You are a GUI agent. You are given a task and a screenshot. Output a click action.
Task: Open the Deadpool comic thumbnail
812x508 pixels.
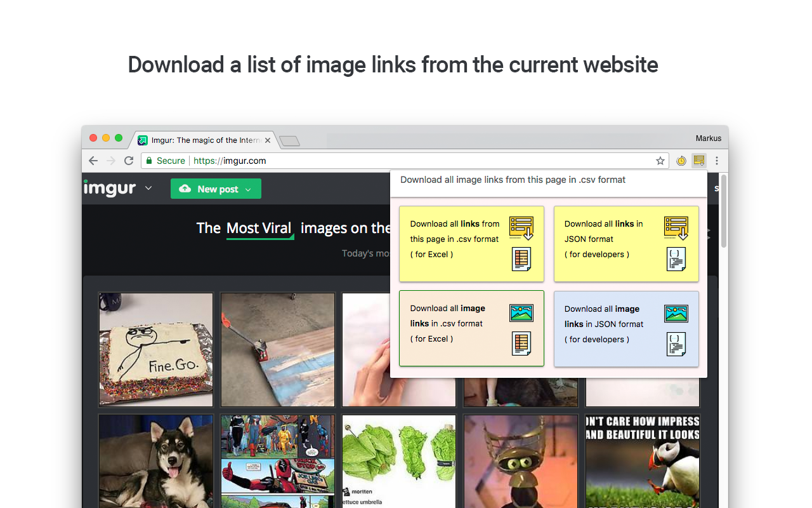click(x=278, y=461)
